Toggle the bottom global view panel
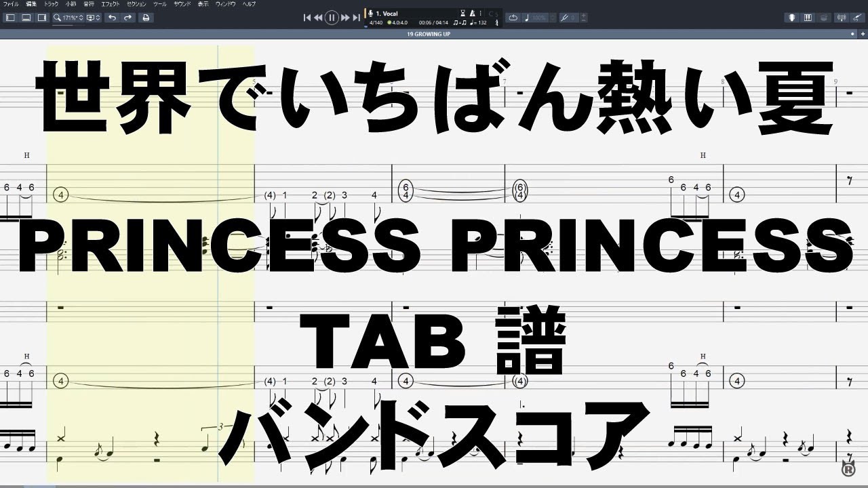868x488 pixels. point(26,18)
